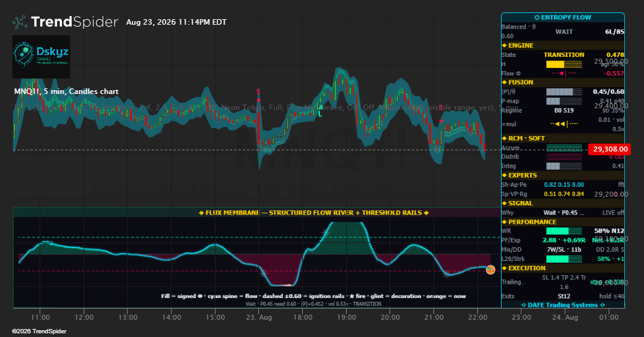Click the orange now dot on flow river
This screenshot has width=644, height=337.
coord(490,270)
